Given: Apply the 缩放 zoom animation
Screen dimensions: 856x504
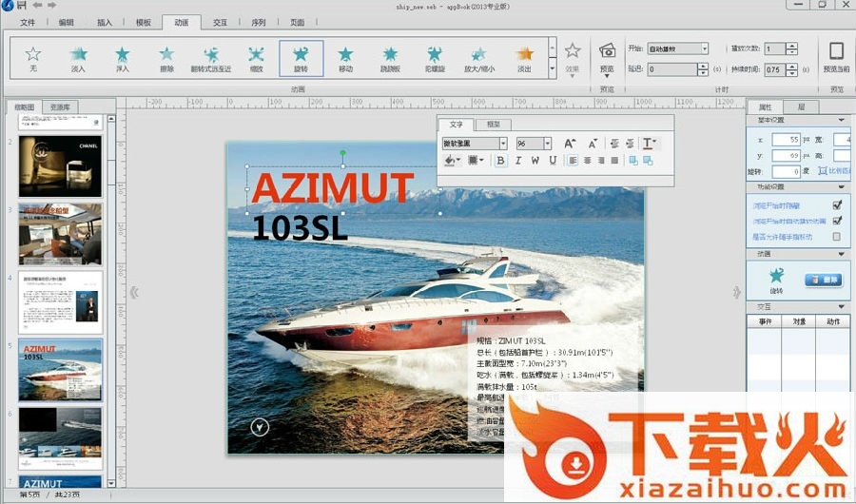Looking at the screenshot, I should click(x=256, y=58).
